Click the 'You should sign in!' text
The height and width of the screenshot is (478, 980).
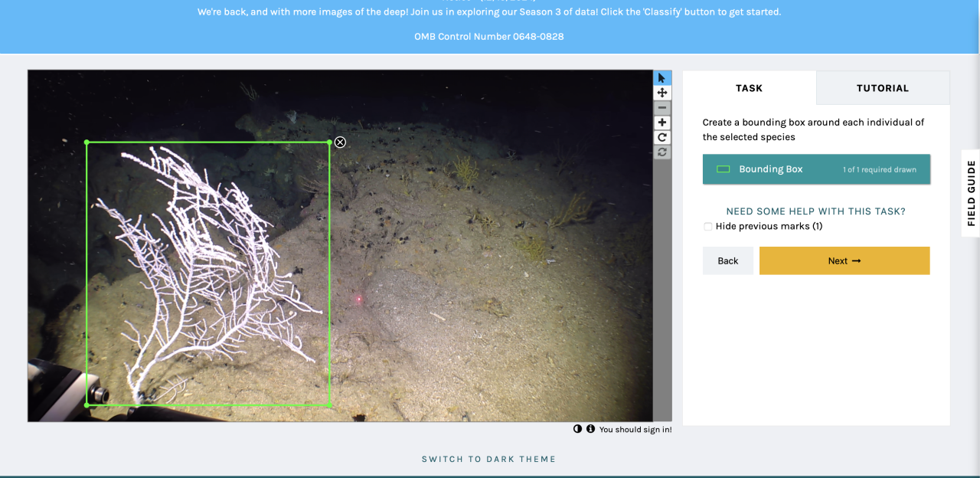pyautogui.click(x=635, y=430)
